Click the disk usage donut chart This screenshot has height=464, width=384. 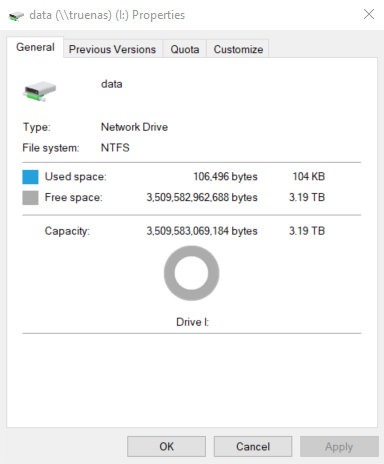(191, 273)
